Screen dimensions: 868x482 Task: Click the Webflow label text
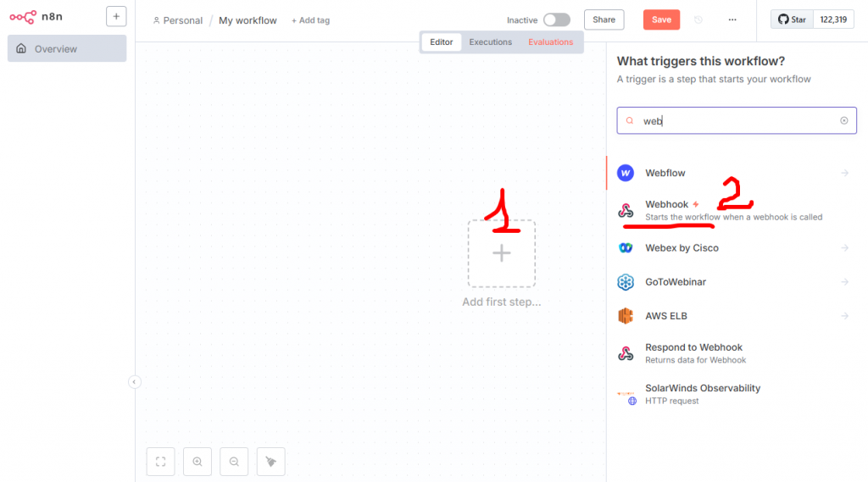(x=665, y=173)
